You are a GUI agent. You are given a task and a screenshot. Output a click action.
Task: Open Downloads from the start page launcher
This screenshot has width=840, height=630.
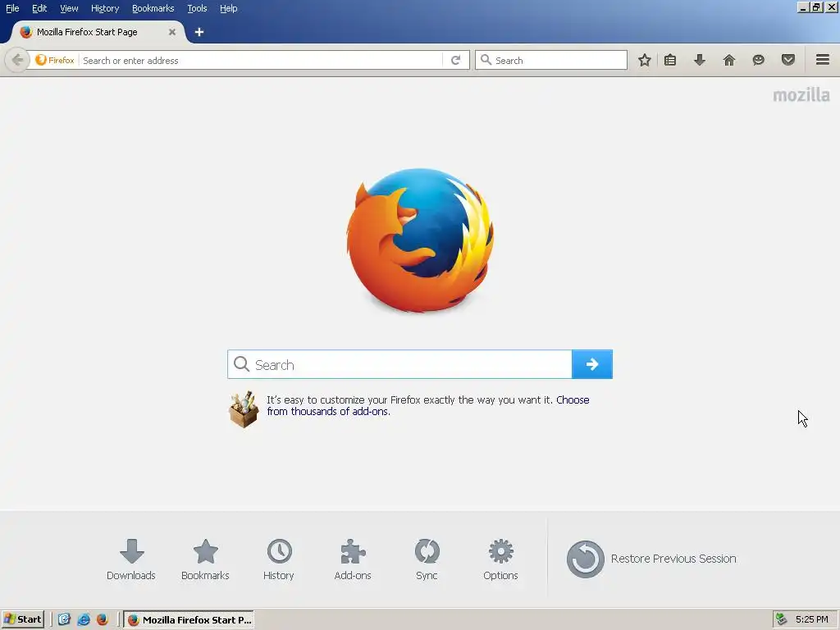pos(131,559)
